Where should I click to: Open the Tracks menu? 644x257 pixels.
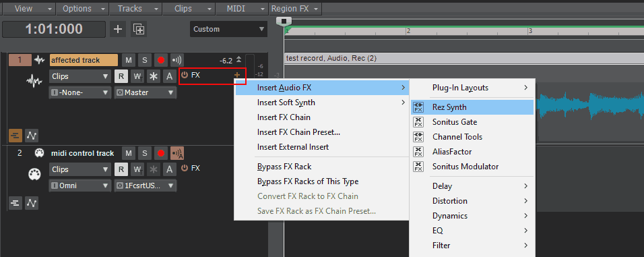tap(135, 8)
